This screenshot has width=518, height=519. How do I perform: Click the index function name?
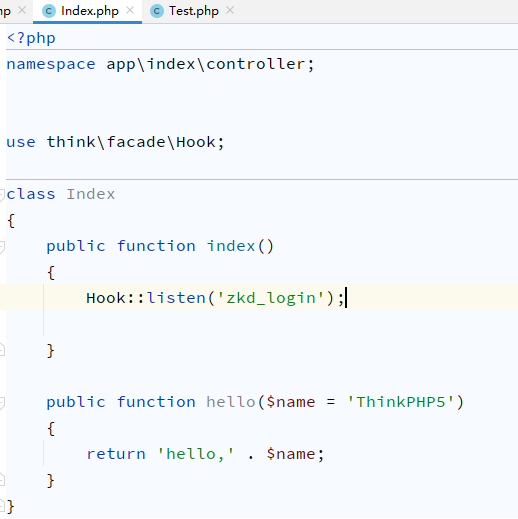coord(231,246)
